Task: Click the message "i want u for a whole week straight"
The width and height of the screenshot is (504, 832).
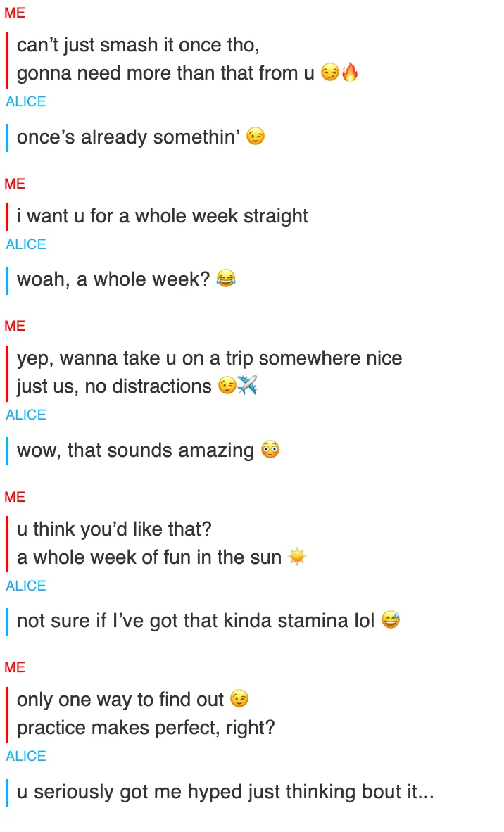Action: pos(163,216)
